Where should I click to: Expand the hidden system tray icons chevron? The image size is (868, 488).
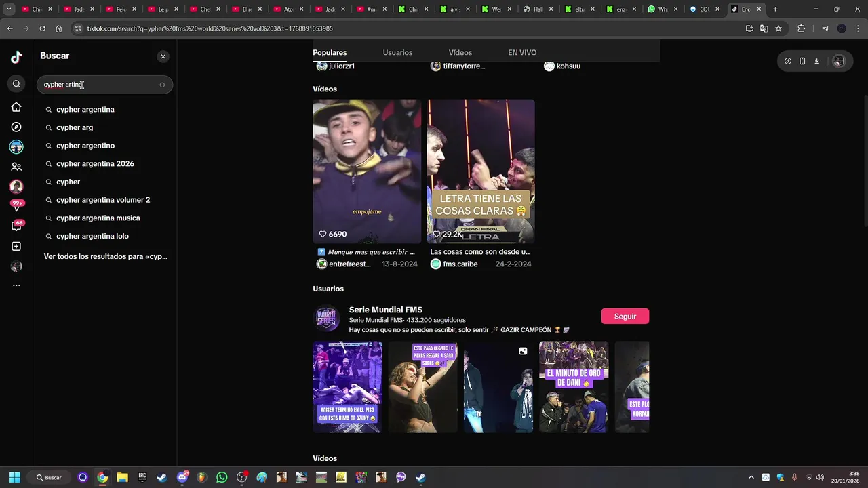coord(751,477)
